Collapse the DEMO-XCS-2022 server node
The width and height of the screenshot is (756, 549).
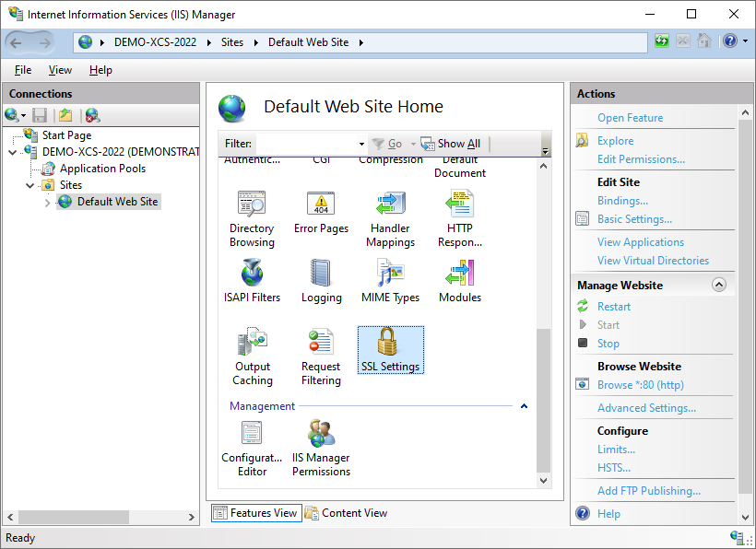(13, 152)
